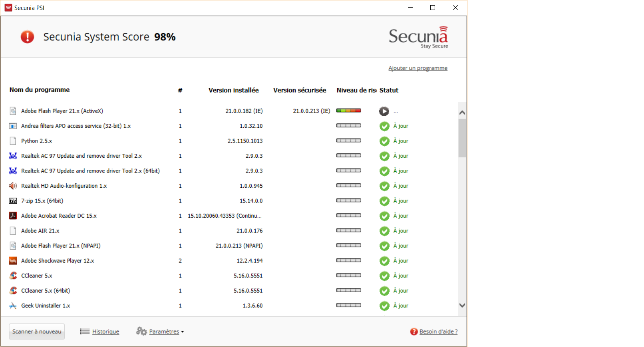Select Adobe Acrobat Reader DC 15.x row
The image size is (644, 347).
pos(233,216)
